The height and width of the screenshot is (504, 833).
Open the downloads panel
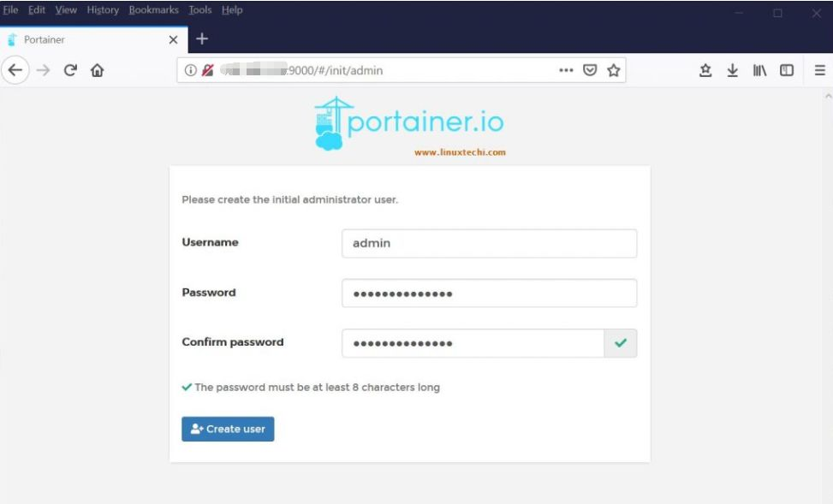click(x=733, y=70)
